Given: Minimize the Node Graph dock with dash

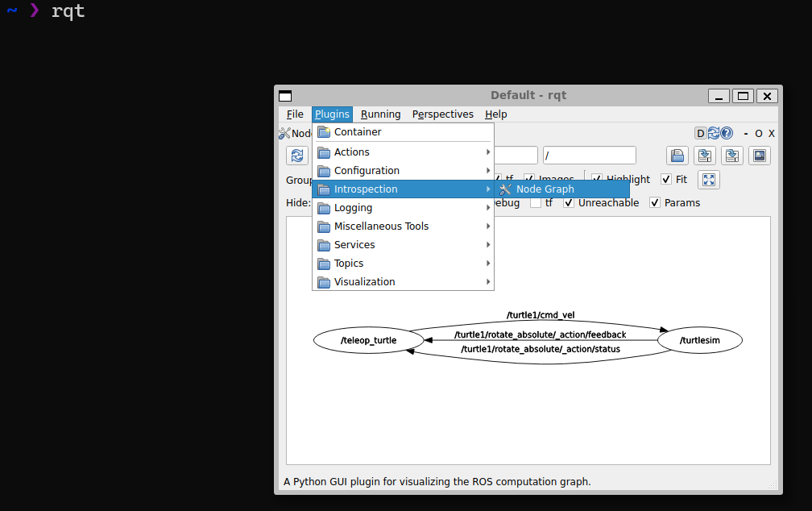Looking at the screenshot, I should (746, 134).
